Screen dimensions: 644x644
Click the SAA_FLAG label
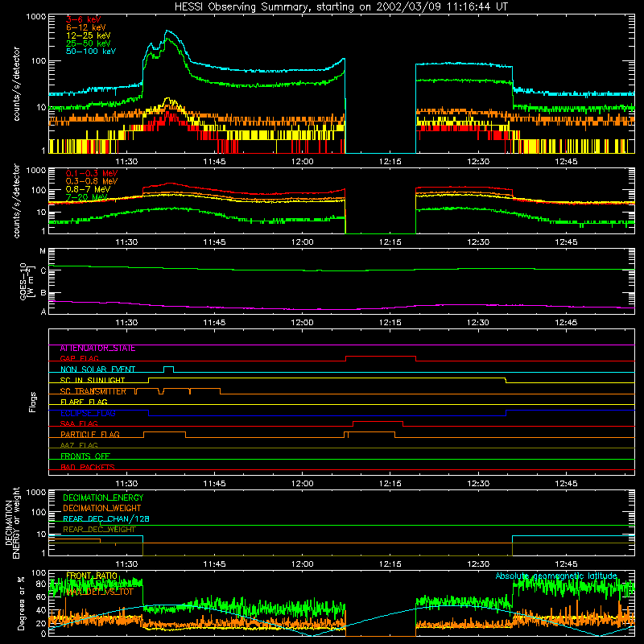coord(79,424)
